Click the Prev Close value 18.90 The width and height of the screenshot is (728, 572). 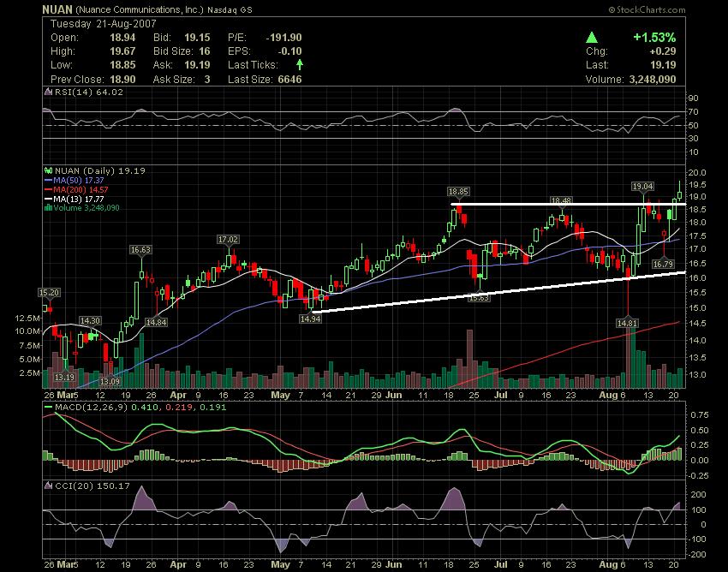[x=122, y=79]
